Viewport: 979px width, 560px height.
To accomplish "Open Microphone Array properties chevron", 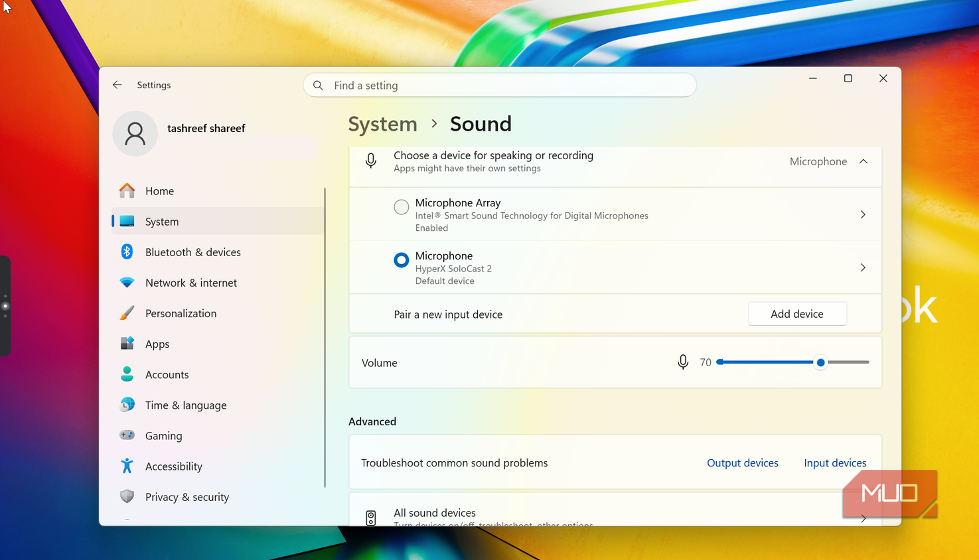I will click(x=863, y=214).
